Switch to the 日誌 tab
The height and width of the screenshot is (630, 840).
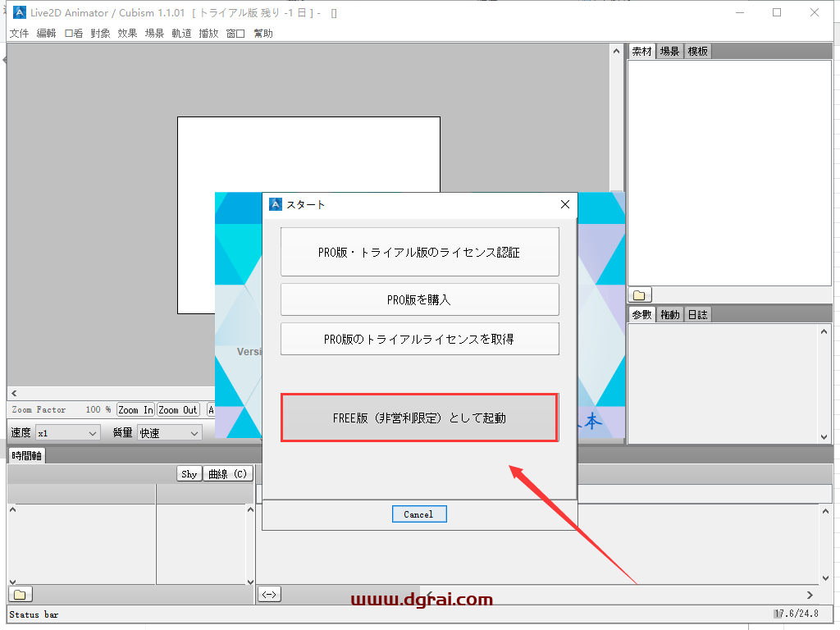pos(697,314)
